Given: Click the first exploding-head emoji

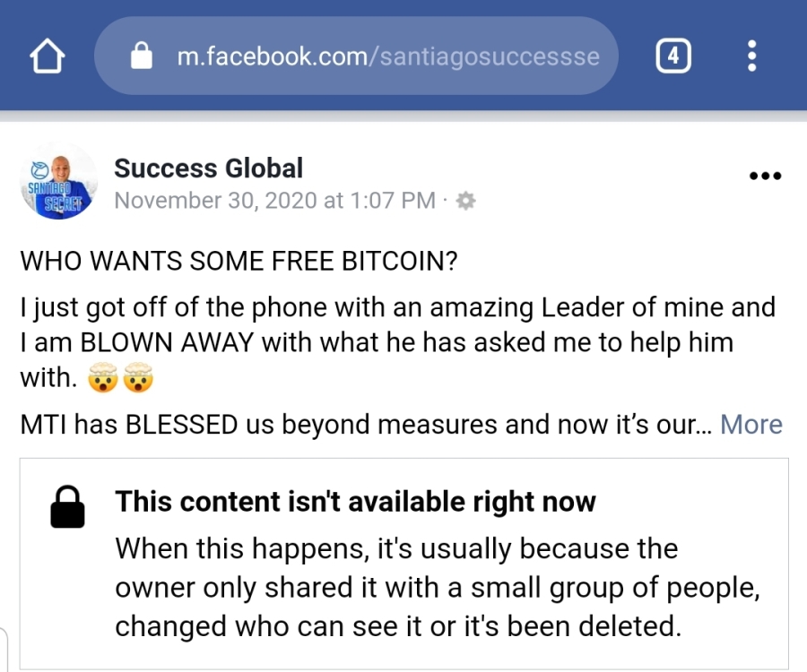Looking at the screenshot, I should pyautogui.click(x=104, y=379).
